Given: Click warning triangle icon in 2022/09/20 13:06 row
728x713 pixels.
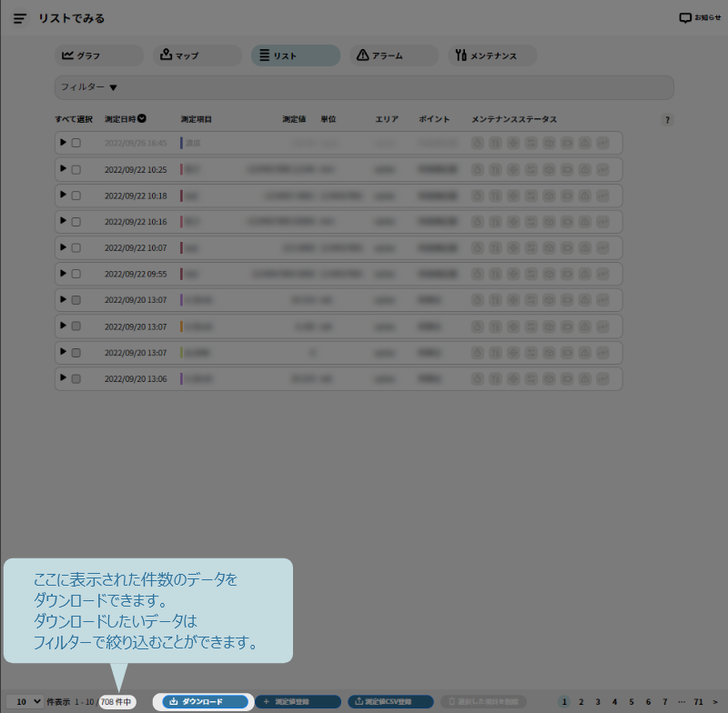Looking at the screenshot, I should coord(585,378).
